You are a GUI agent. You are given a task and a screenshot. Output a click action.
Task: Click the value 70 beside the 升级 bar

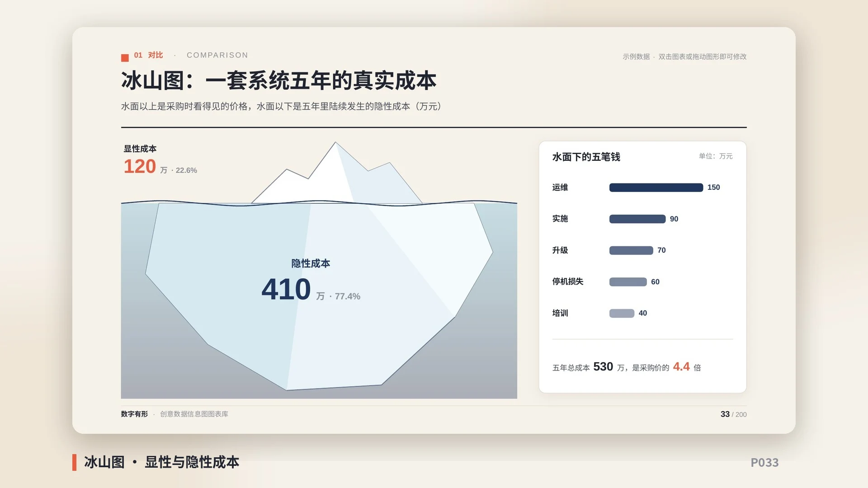coord(661,250)
